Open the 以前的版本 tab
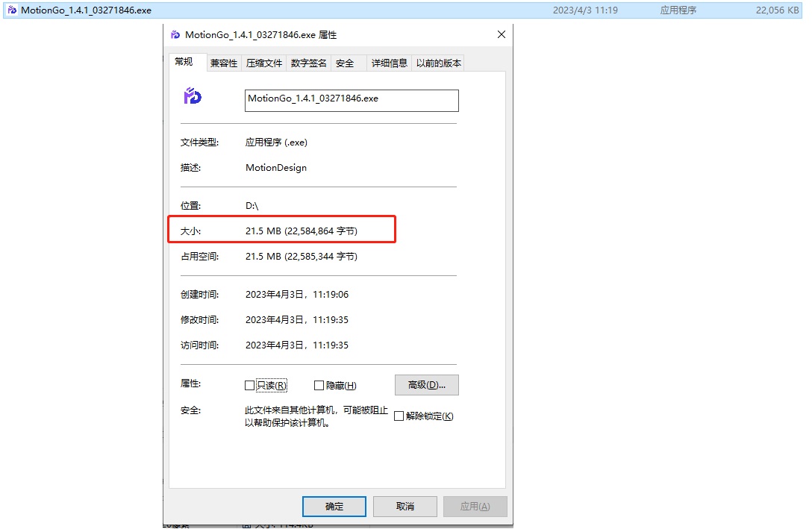Image resolution: width=812 pixels, height=529 pixels. click(x=439, y=63)
